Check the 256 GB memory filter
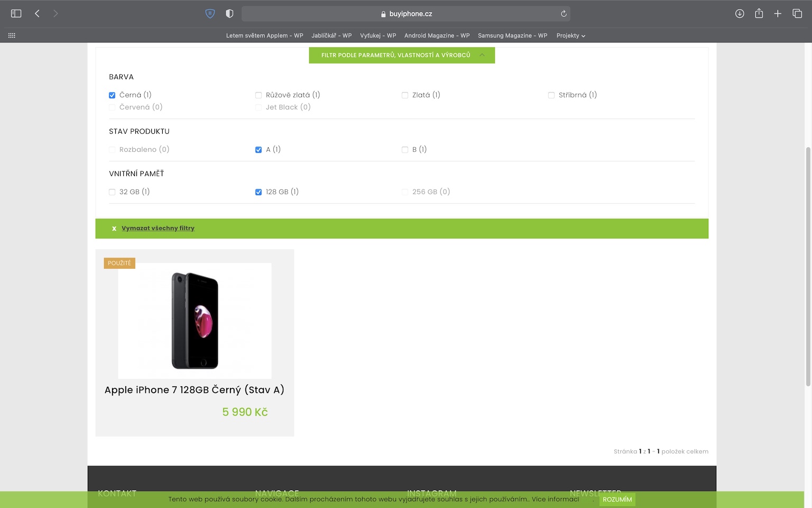The image size is (812, 508). point(405,192)
